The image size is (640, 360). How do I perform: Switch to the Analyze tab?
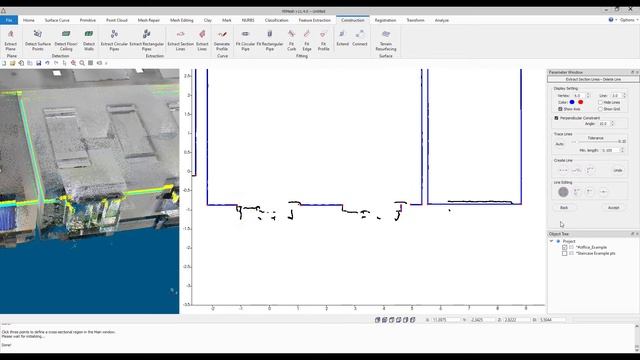coord(442,20)
